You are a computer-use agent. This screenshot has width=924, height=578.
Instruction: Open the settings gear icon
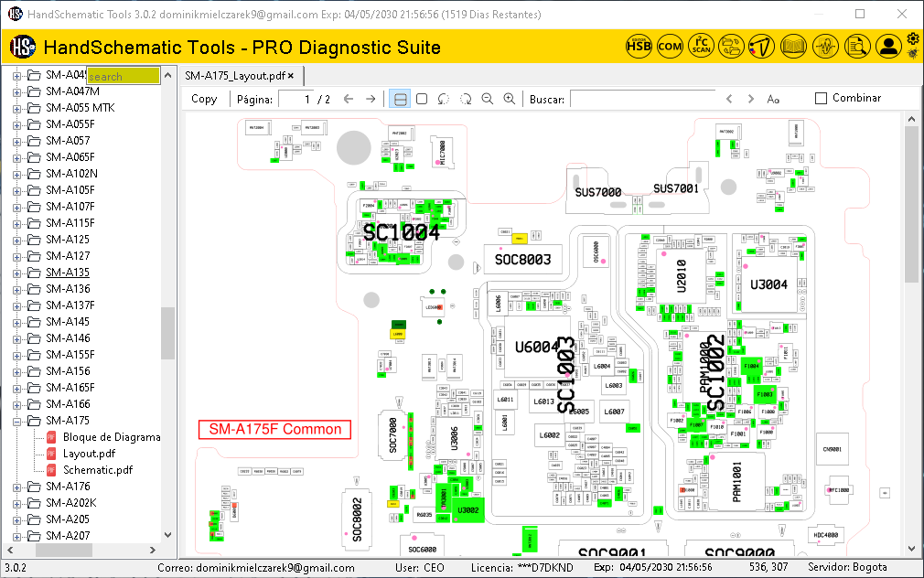point(913,39)
